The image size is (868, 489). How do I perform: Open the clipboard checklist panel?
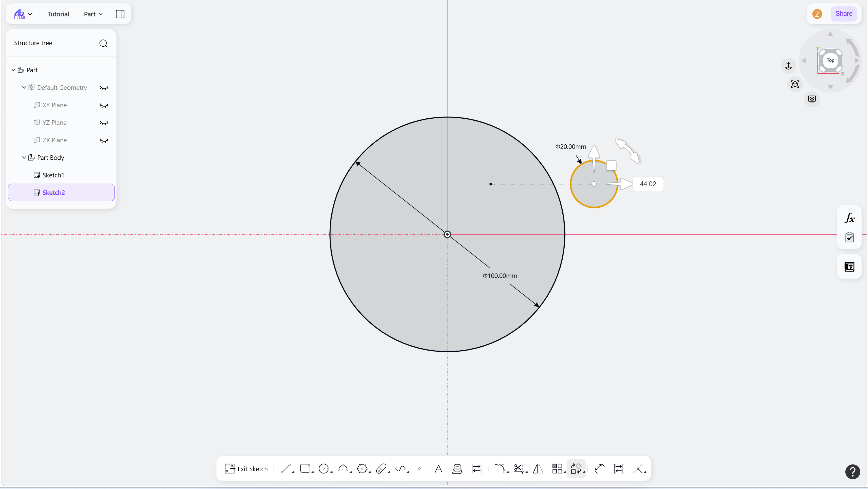point(849,237)
